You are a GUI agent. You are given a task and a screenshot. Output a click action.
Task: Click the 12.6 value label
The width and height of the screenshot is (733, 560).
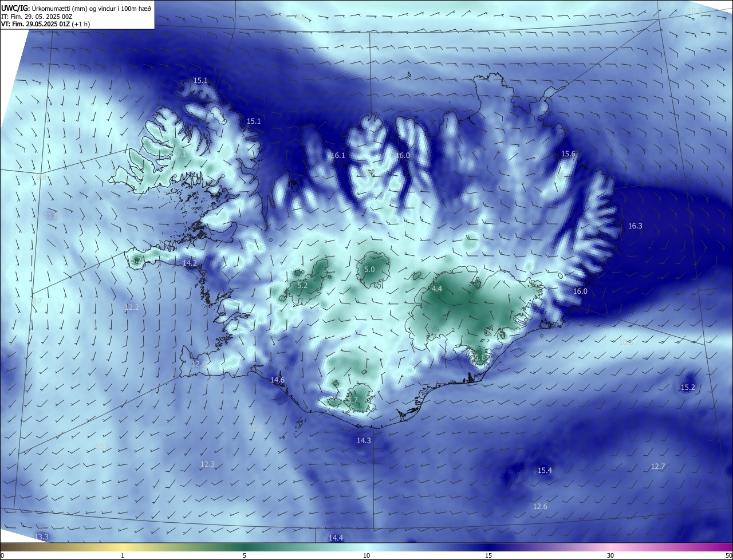point(540,507)
